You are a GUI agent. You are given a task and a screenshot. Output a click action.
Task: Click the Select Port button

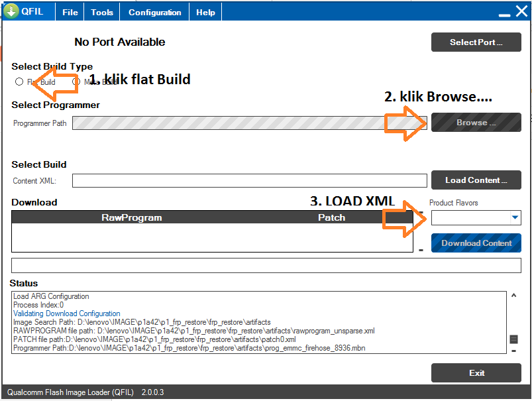(476, 42)
